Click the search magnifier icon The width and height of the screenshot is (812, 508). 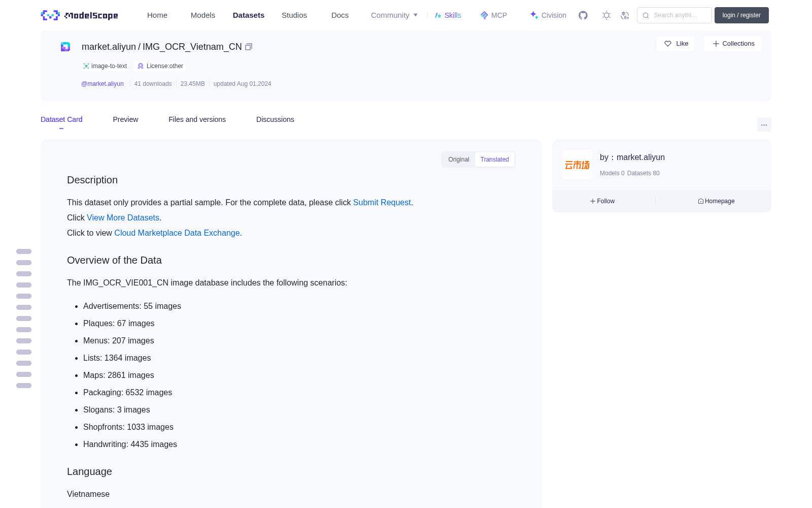(646, 15)
